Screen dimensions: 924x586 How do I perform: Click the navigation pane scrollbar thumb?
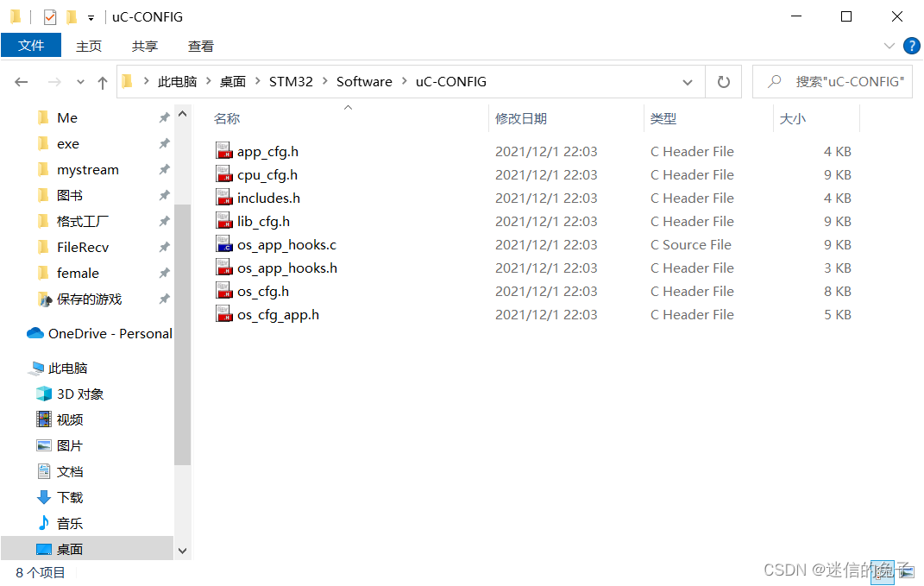pos(183,334)
